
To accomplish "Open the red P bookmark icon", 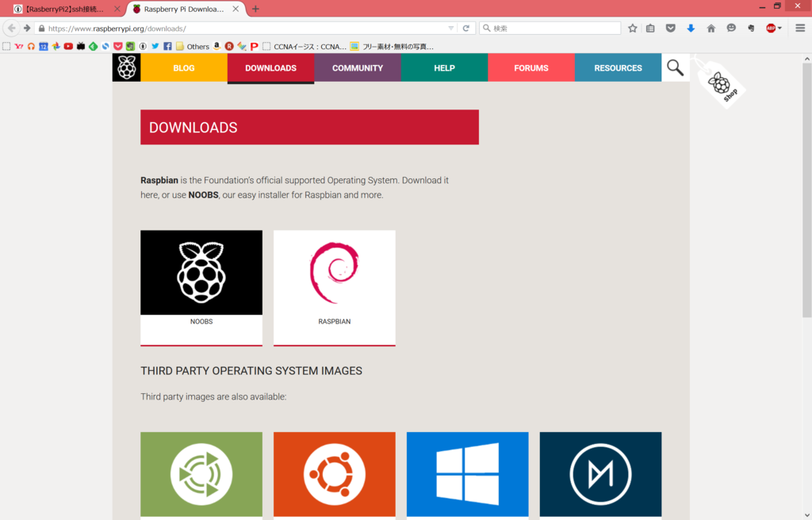I will [x=255, y=46].
